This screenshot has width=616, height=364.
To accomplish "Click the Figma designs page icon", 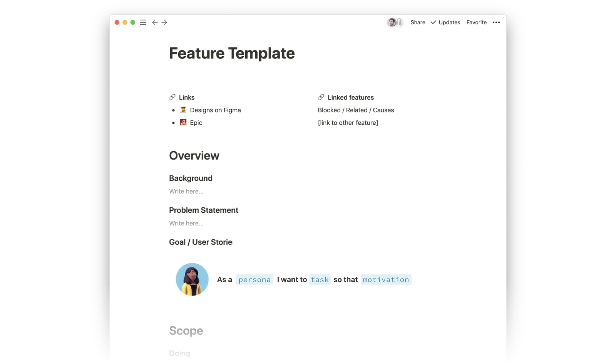I will coord(183,110).
